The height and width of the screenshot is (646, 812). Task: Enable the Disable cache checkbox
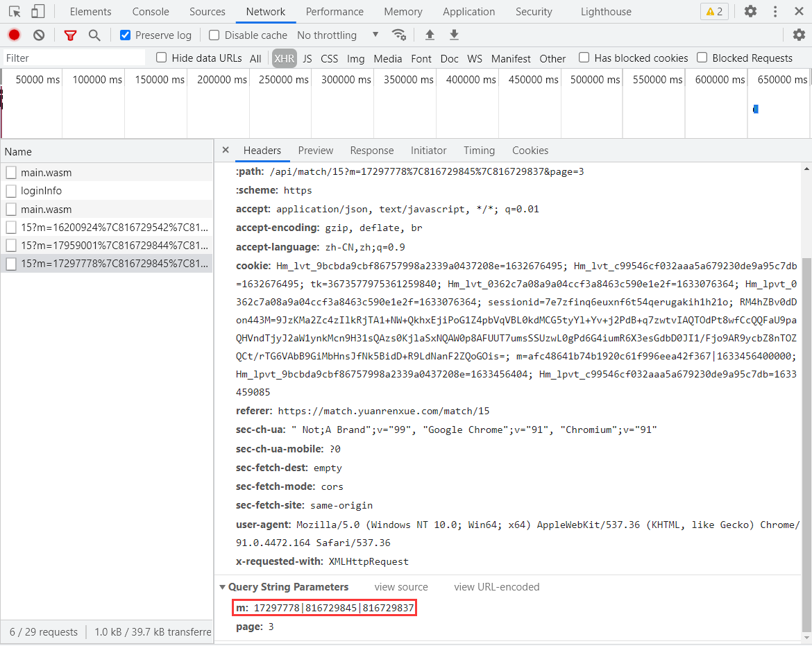(214, 35)
